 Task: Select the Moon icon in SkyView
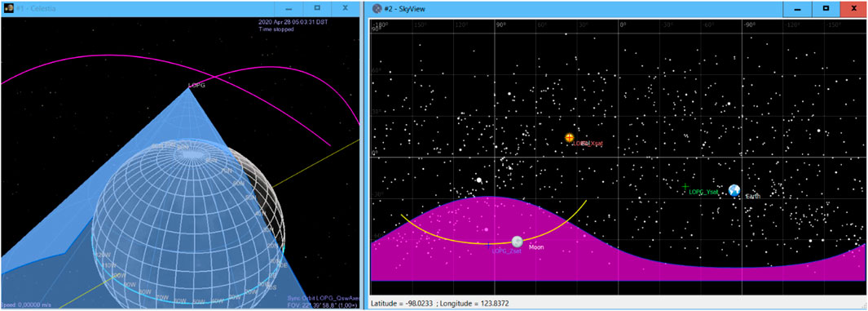(x=517, y=242)
